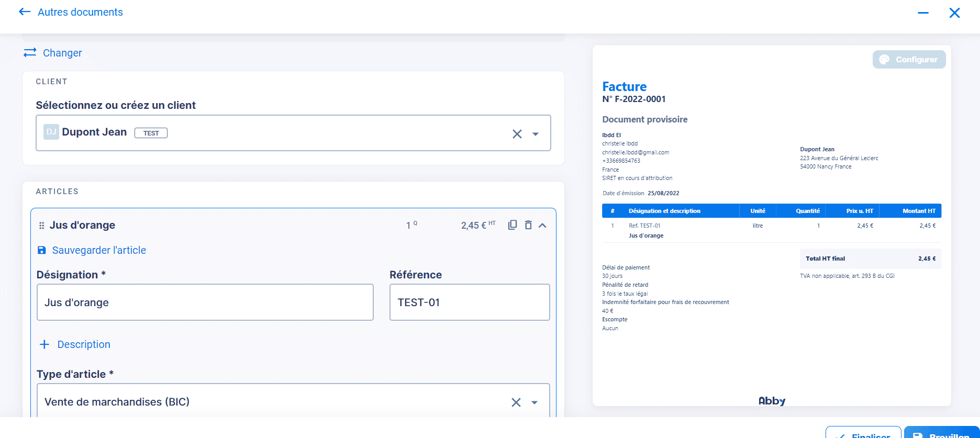Open the Type d'article dropdown arrow
980x438 pixels.
pos(534,402)
